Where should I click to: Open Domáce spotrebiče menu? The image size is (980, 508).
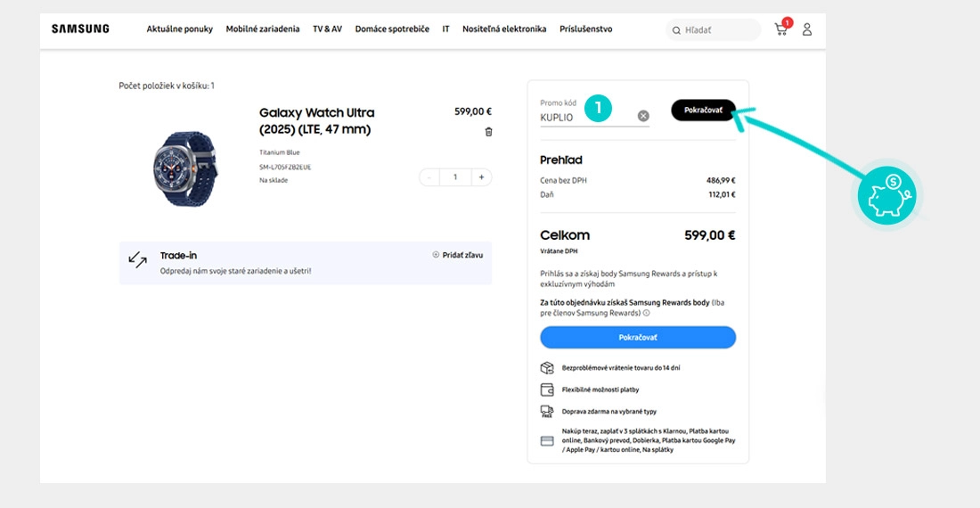point(392,29)
